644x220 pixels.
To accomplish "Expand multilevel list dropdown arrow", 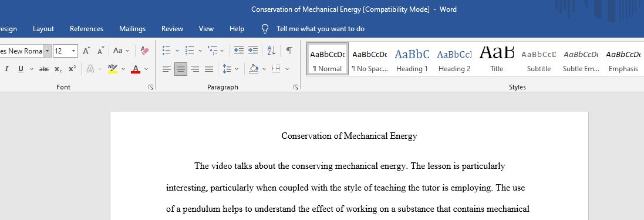I will pyautogui.click(x=222, y=51).
